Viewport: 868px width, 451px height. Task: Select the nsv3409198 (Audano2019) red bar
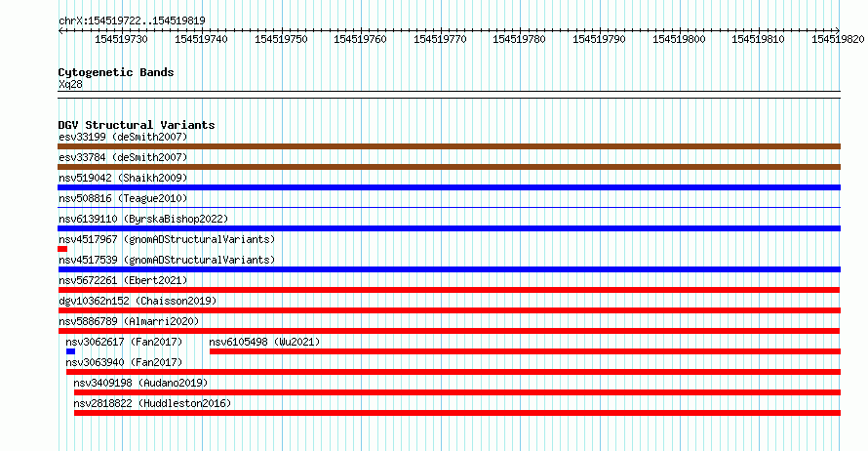pos(457,392)
